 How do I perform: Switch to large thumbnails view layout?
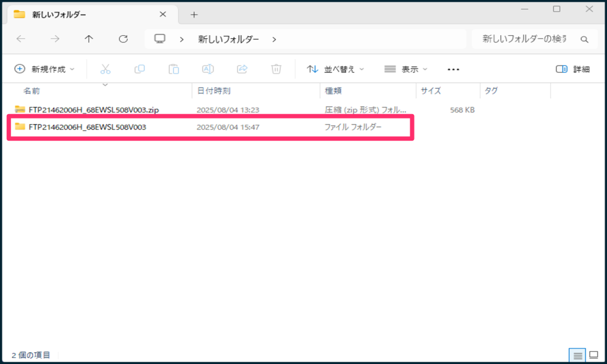593,355
